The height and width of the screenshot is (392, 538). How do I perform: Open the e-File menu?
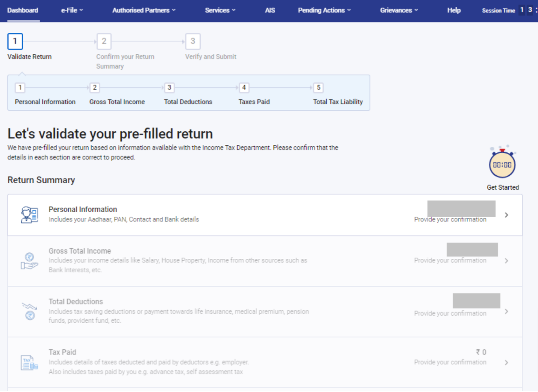71,11
